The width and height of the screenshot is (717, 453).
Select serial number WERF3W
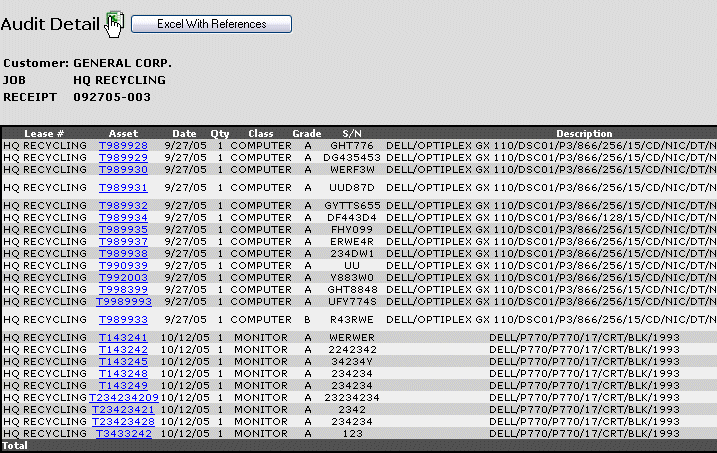click(352, 170)
